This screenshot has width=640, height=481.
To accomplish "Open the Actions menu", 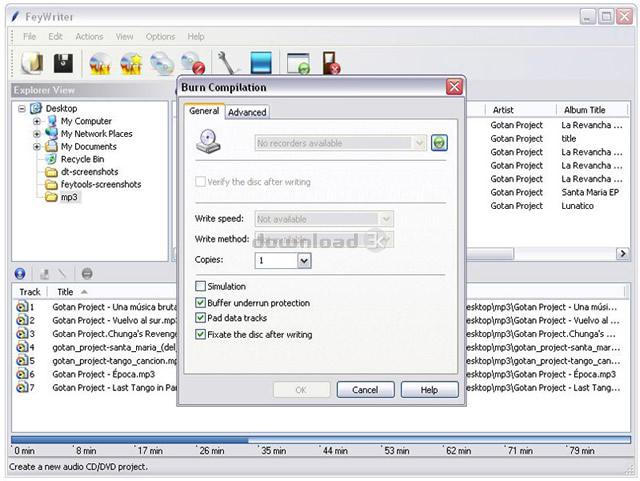I will pos(89,36).
